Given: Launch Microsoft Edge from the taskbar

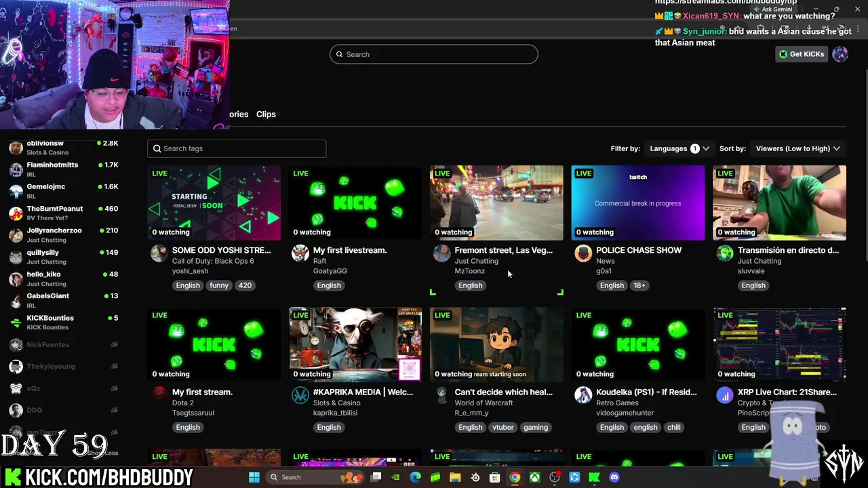Looking at the screenshot, I should point(415,477).
